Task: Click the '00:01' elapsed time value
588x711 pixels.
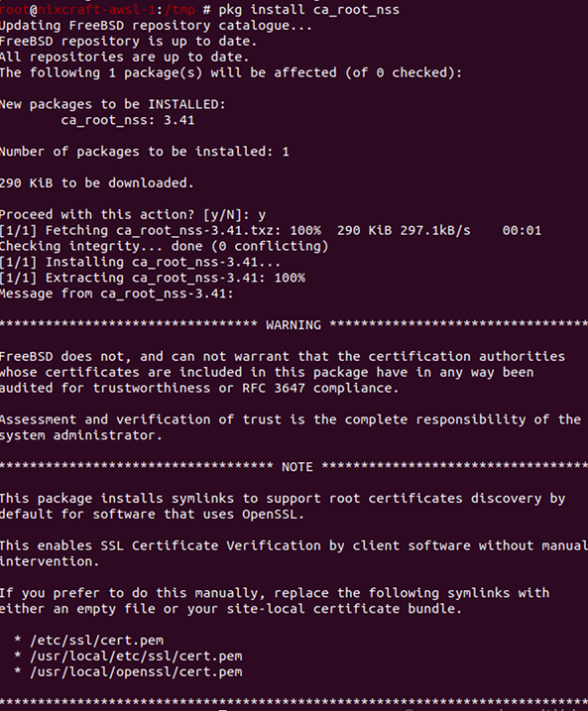Action: click(522, 230)
